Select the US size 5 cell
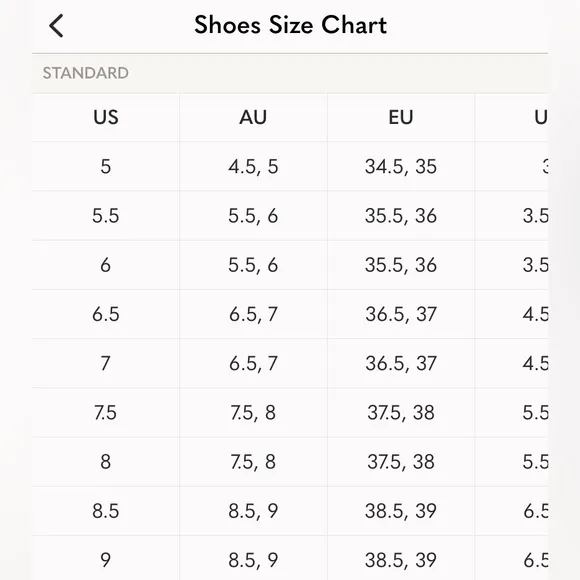 pos(106,166)
